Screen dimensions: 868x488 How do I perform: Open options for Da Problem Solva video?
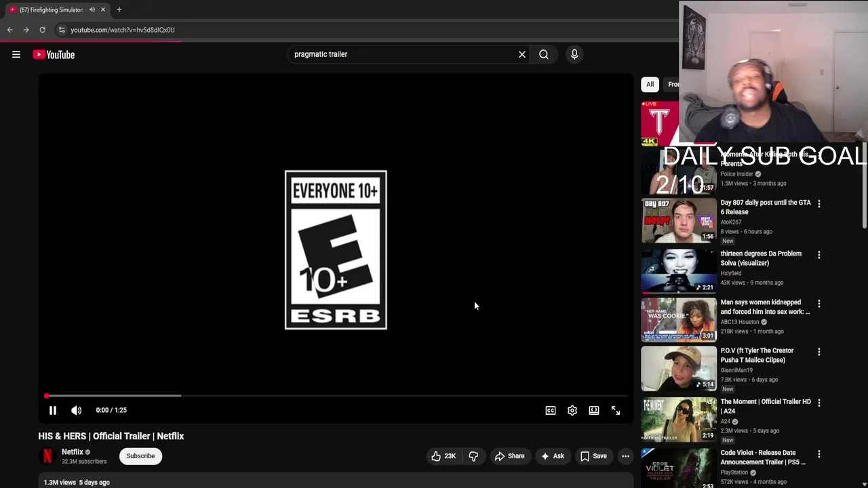pos(818,255)
